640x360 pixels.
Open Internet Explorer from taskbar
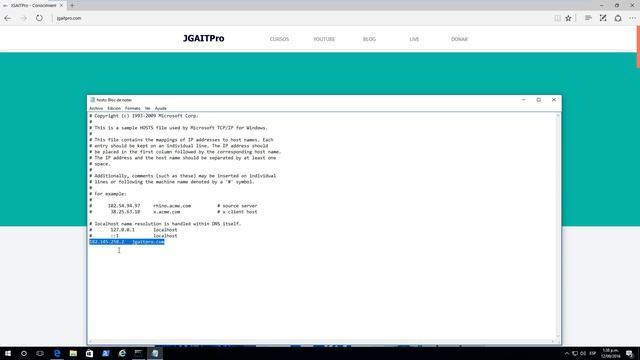pos(122,353)
